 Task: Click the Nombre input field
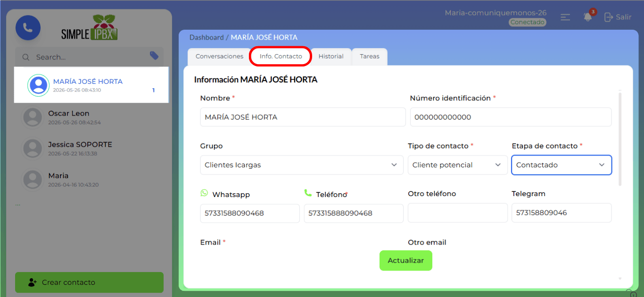[303, 117]
